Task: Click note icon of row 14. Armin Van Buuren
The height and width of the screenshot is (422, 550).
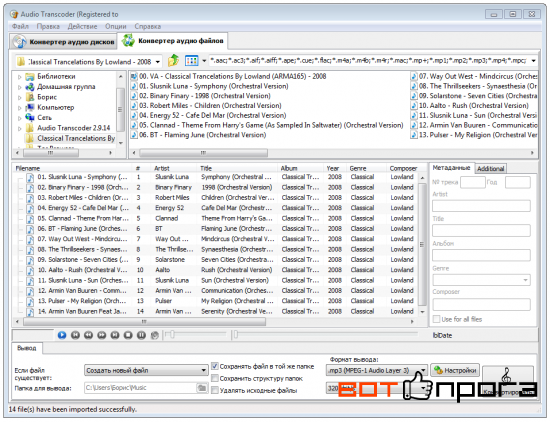Action: [x=31, y=312]
